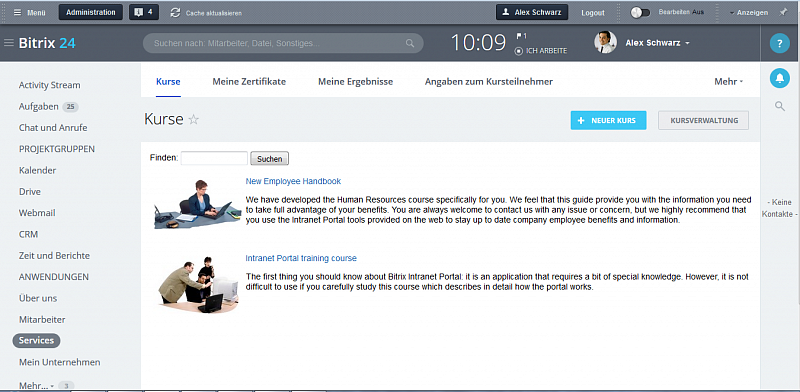Open Webmail in the sidebar
The width and height of the screenshot is (800, 392).
pyautogui.click(x=37, y=213)
